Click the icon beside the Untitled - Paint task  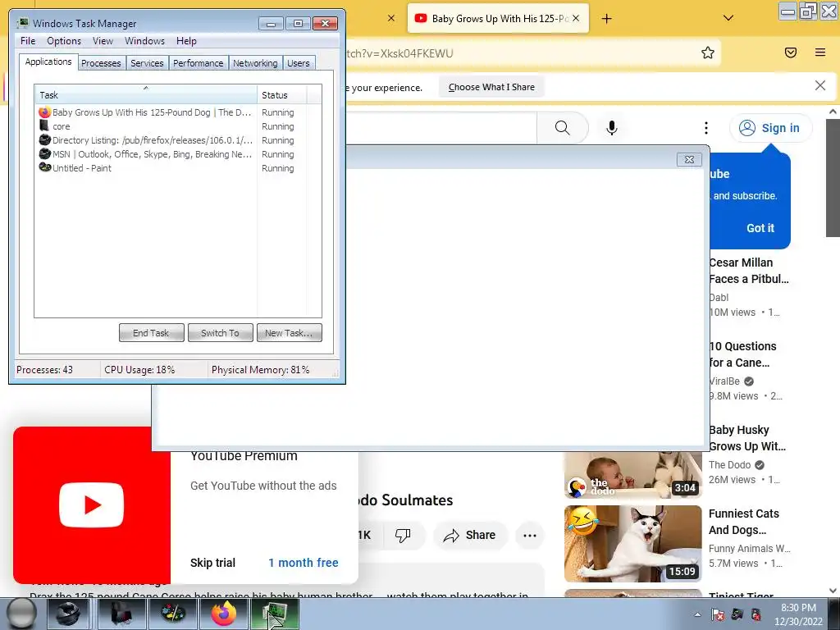(x=44, y=167)
